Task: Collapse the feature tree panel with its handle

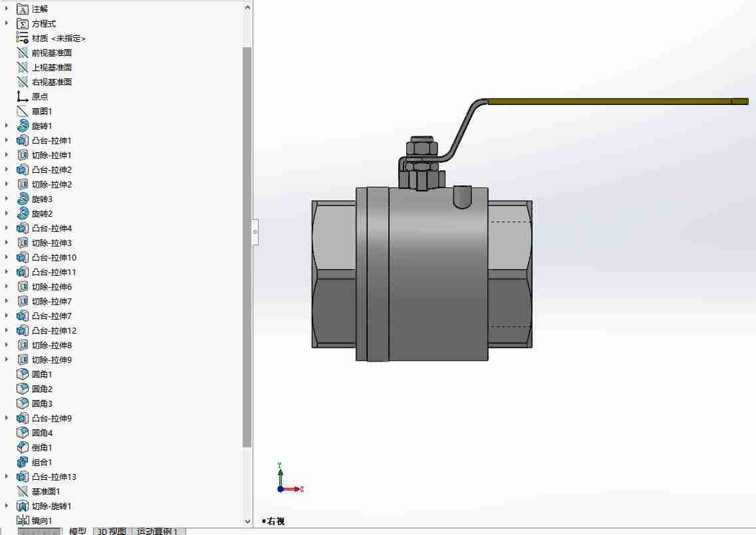Action: click(x=255, y=232)
